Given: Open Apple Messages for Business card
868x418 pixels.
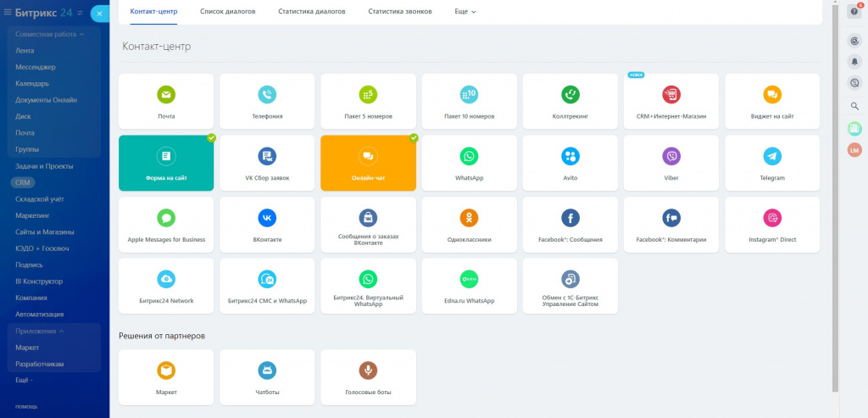Looking at the screenshot, I should (166, 225).
